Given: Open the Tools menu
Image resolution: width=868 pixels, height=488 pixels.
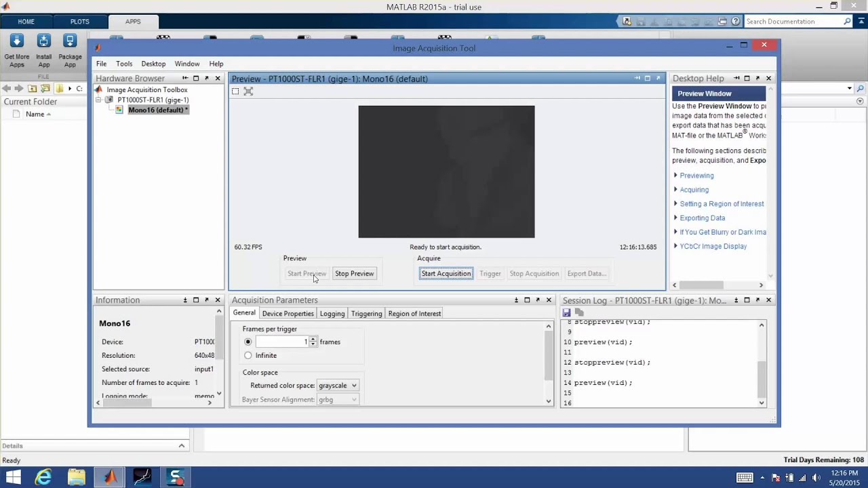Looking at the screenshot, I should point(124,64).
